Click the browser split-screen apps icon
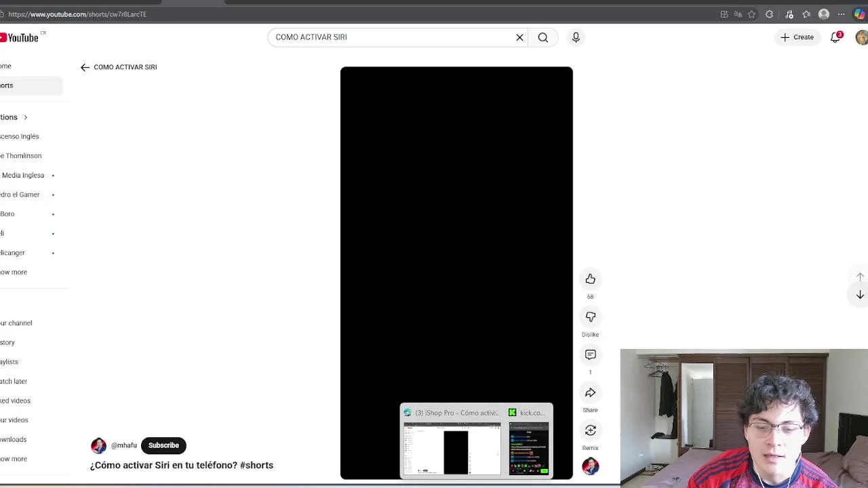 click(724, 14)
